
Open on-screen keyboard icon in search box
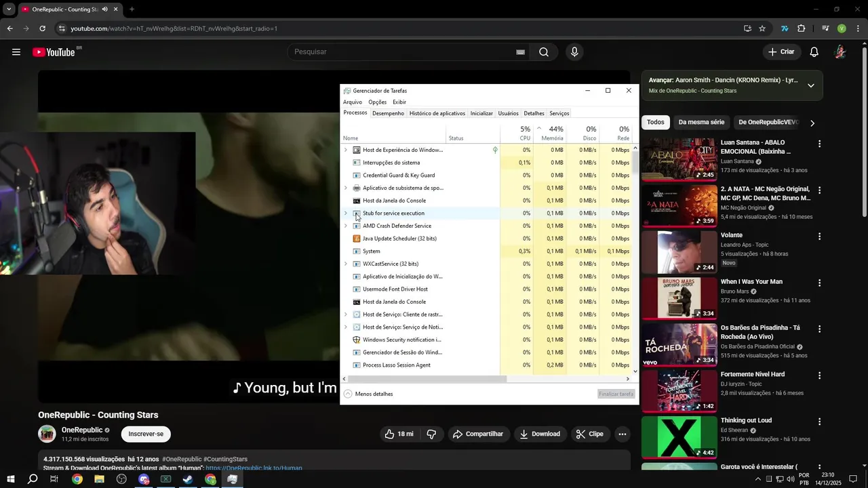coord(521,52)
